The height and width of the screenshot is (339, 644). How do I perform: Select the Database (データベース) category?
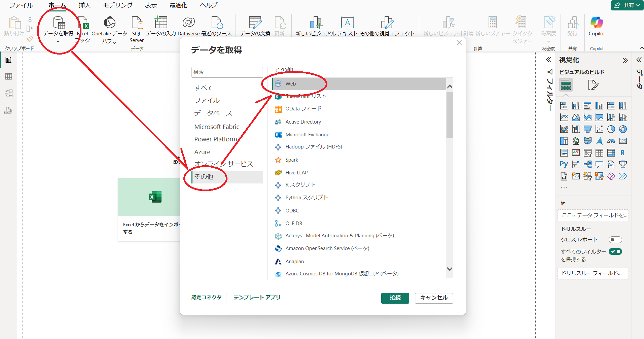[x=213, y=113]
